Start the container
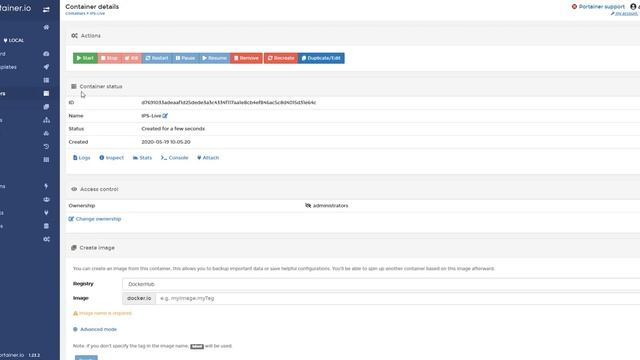Screen dimensions: 640x360 85,58
